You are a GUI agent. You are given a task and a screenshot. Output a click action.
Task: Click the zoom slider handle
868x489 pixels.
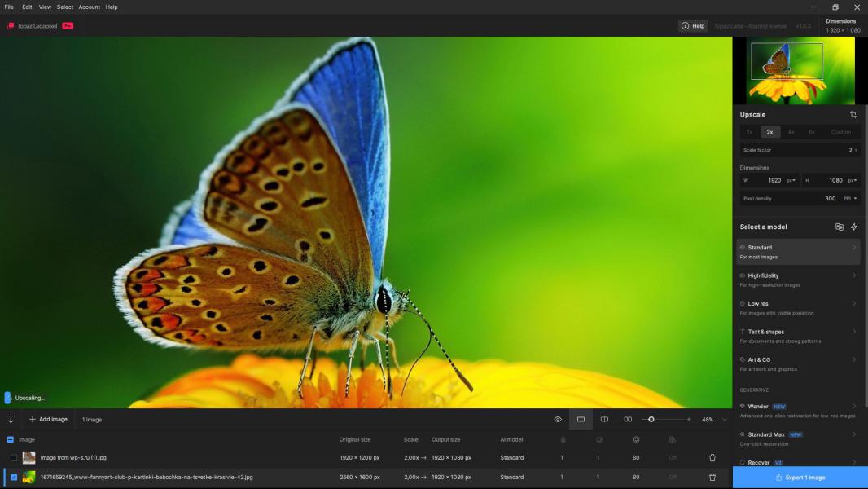click(651, 420)
